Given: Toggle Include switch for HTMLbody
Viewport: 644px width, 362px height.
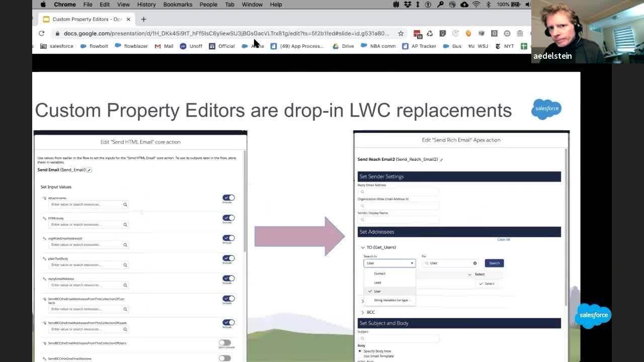Looking at the screenshot, I should point(228,218).
